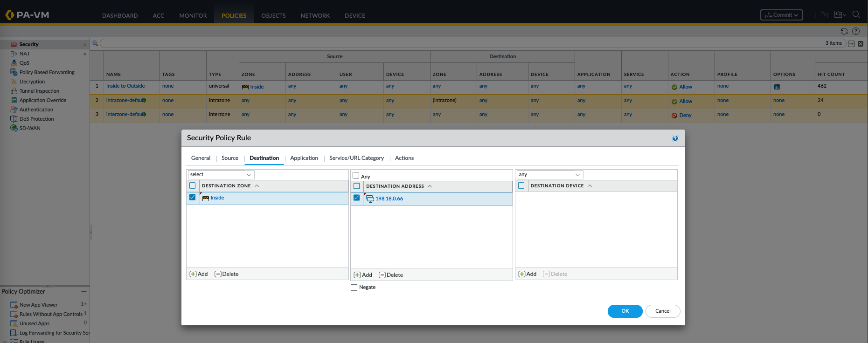
Task: Open the NAT policies section in the sidebar
Action: [x=25, y=54]
